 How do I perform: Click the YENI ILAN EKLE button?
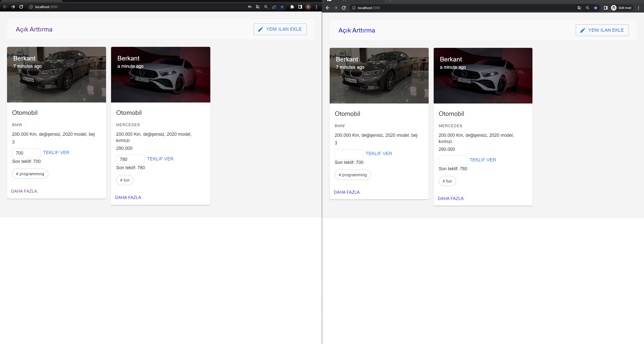click(x=280, y=29)
